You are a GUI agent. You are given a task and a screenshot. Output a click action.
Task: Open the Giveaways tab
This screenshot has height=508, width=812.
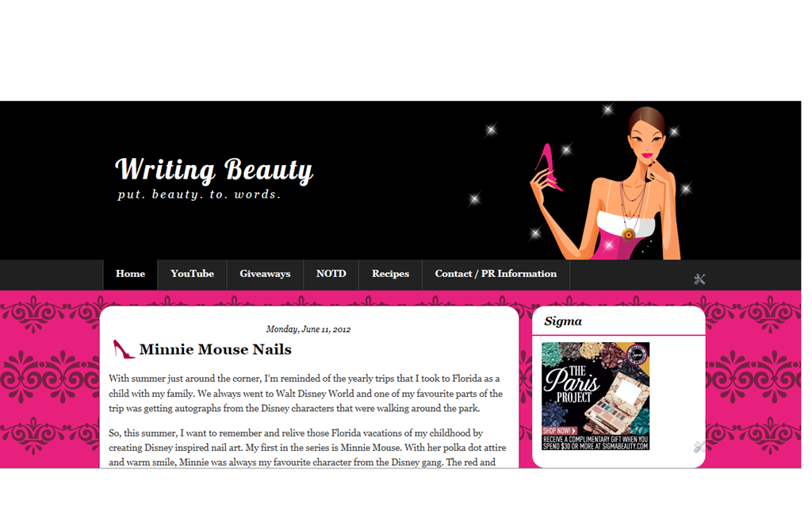pyautogui.click(x=265, y=274)
